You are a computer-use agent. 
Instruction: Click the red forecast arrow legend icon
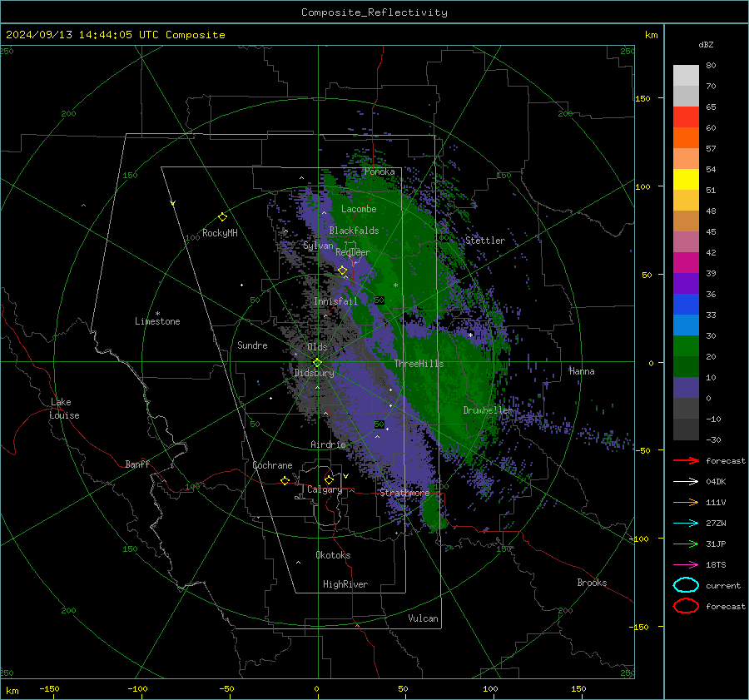(686, 460)
